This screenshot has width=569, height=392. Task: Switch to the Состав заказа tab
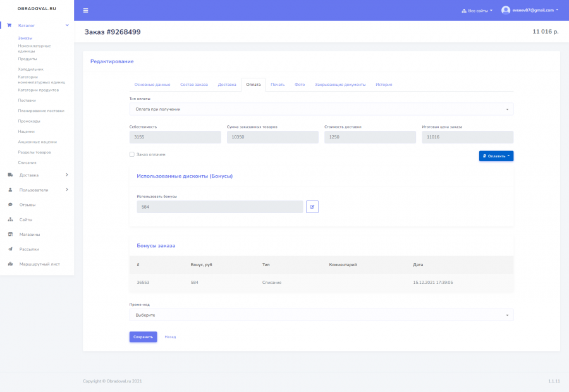(x=194, y=85)
